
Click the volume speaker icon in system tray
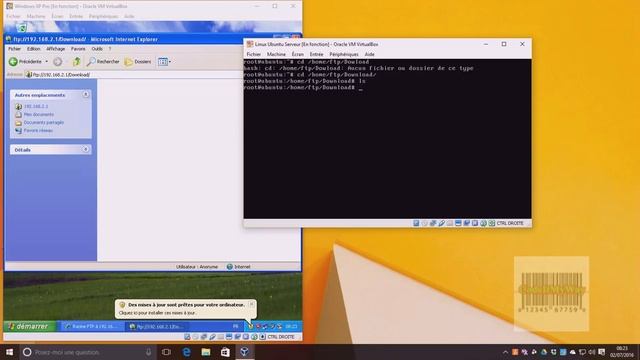click(x=592, y=352)
